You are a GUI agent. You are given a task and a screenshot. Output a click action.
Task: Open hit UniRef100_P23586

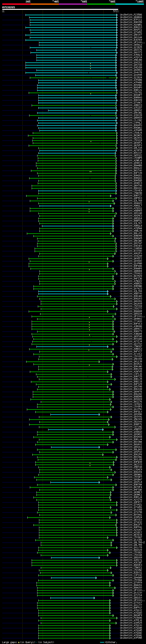point(131,15)
